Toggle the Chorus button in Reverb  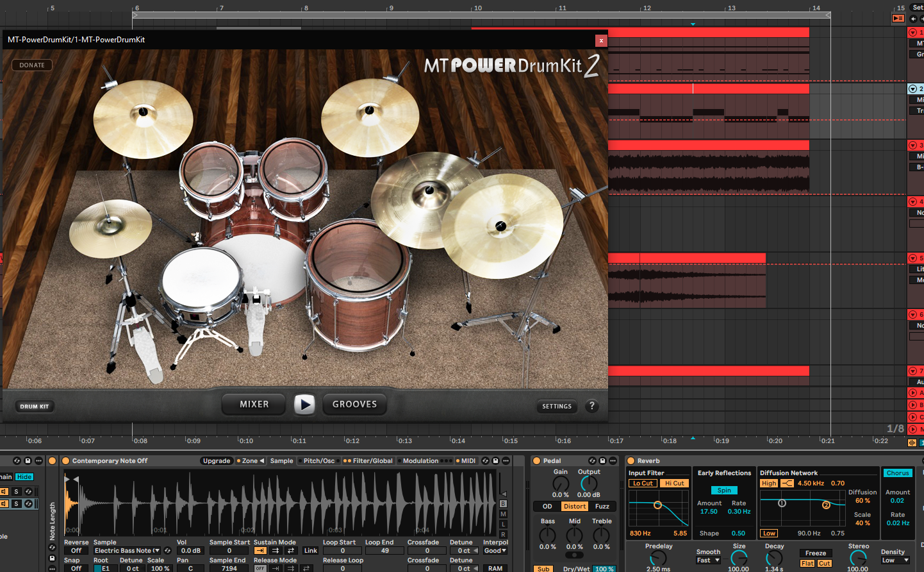[897, 473]
